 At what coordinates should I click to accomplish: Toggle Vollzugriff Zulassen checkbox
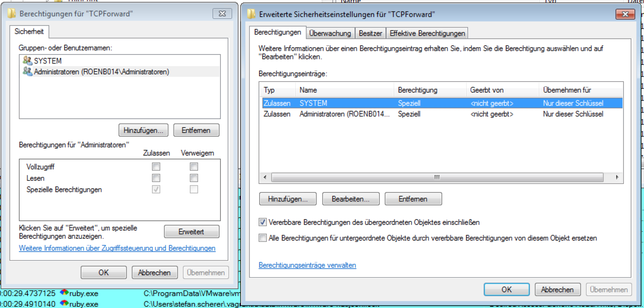156,167
